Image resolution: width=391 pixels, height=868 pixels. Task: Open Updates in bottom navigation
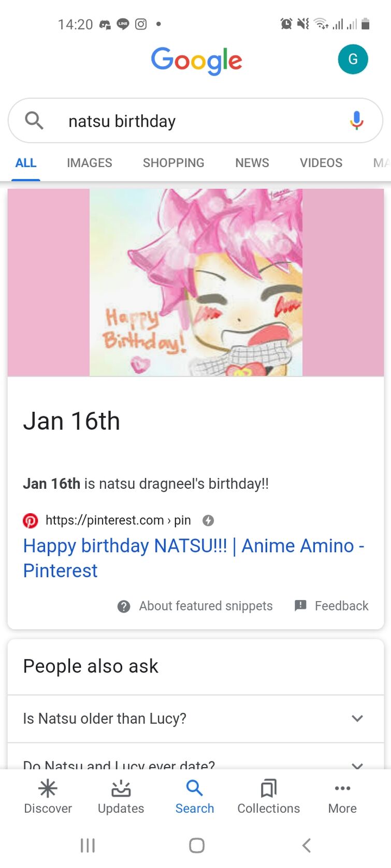(x=121, y=797)
